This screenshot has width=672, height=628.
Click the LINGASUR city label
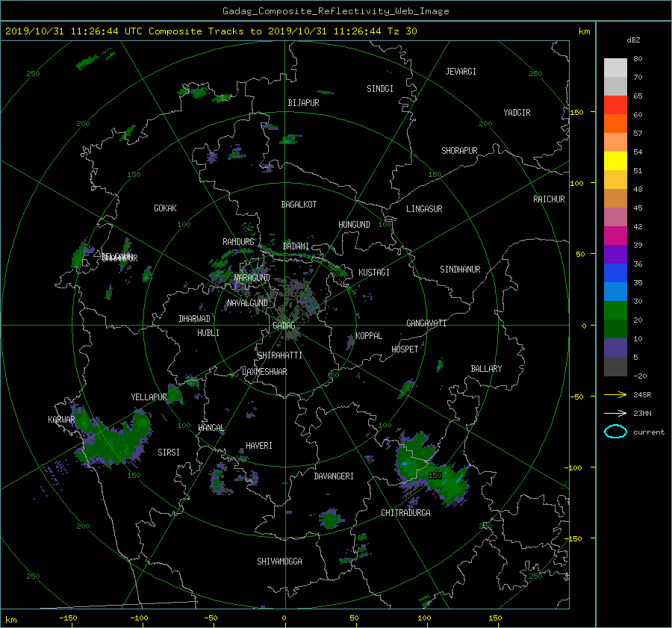pos(424,209)
